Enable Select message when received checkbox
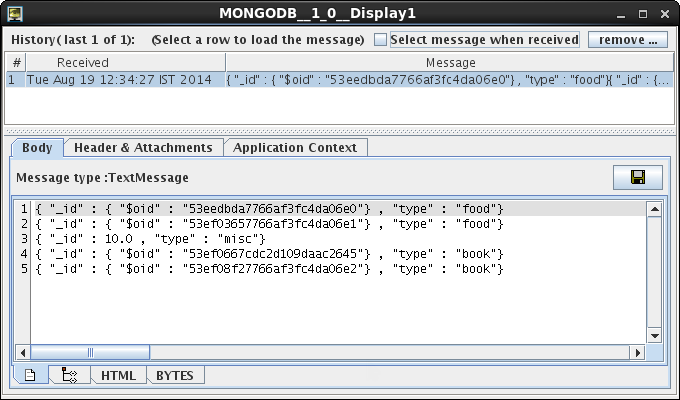The width and height of the screenshot is (680, 400). 380,39
